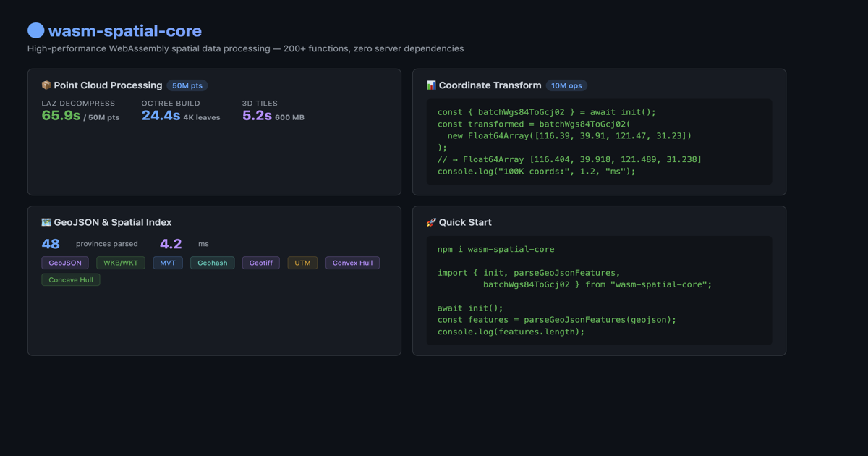Image resolution: width=868 pixels, height=456 pixels.
Task: Click the 4.2 ms timing value
Action: tap(171, 244)
